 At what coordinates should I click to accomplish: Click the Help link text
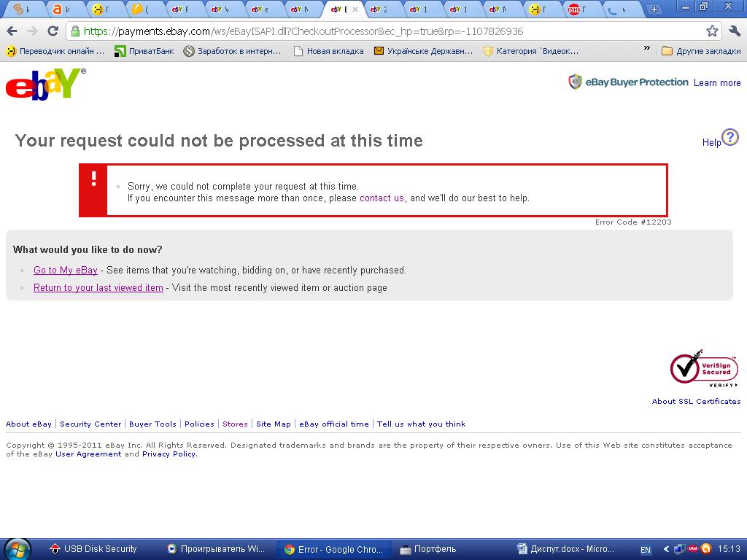[711, 142]
